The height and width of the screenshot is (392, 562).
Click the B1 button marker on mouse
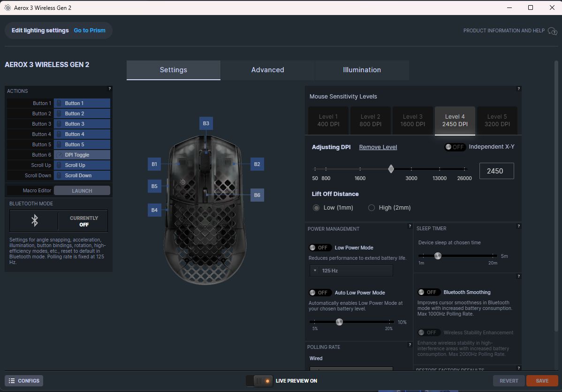[x=154, y=164]
